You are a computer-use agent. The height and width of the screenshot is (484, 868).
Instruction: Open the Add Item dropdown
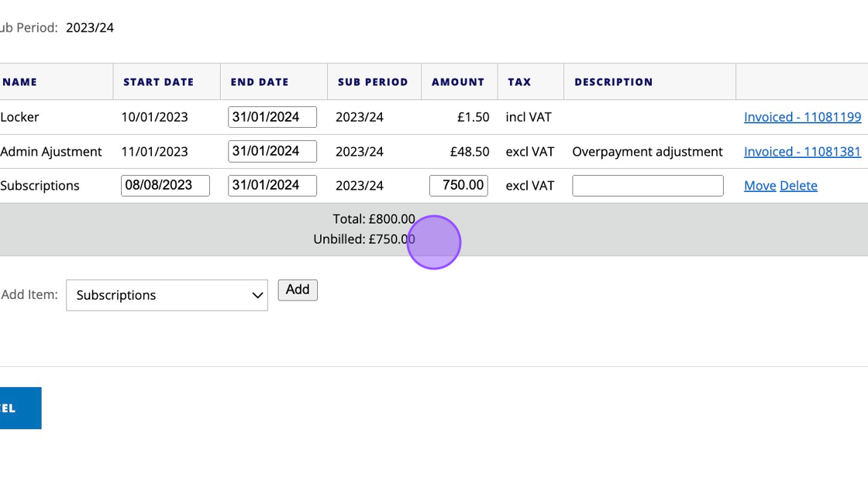tap(167, 295)
